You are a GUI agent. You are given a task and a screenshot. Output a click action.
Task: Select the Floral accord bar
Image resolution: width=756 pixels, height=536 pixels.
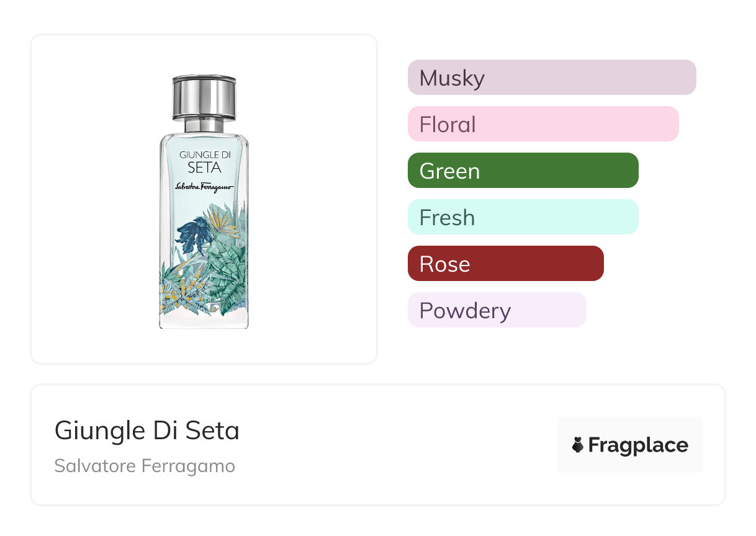[x=543, y=124]
